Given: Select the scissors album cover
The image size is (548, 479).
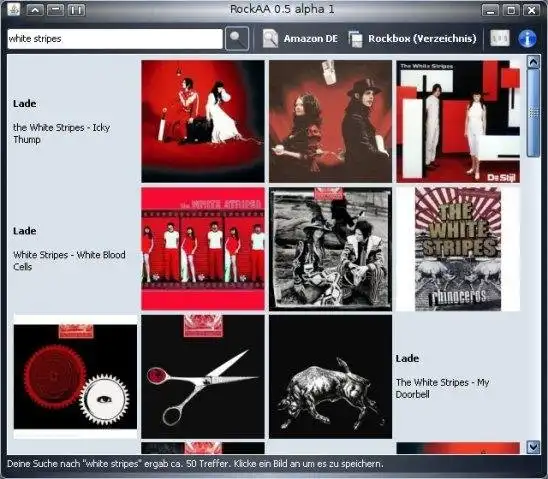Looking at the screenshot, I should pos(203,377).
